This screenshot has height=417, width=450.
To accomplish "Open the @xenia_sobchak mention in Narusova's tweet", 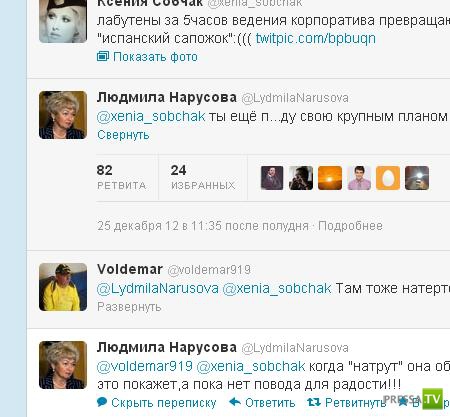I will click(151, 116).
